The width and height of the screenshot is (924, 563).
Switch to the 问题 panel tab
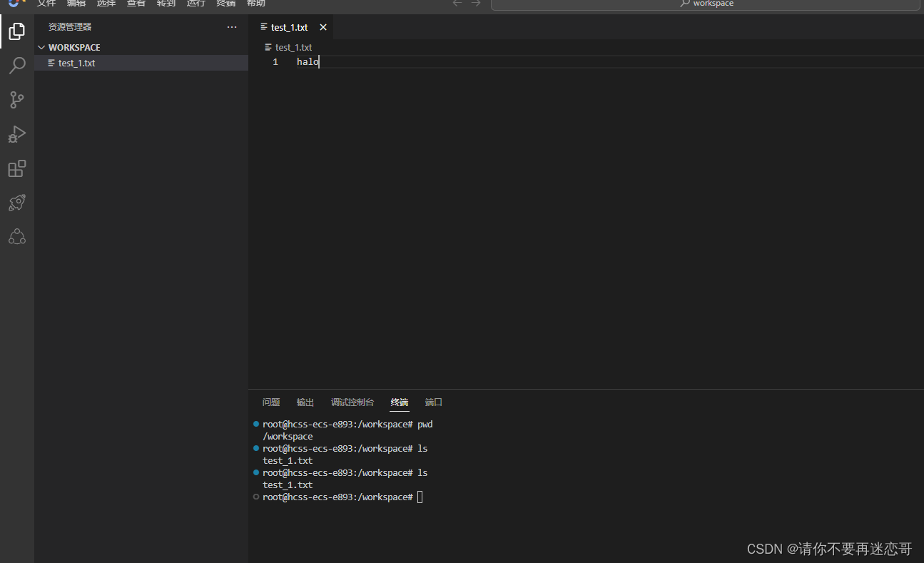[271, 402]
